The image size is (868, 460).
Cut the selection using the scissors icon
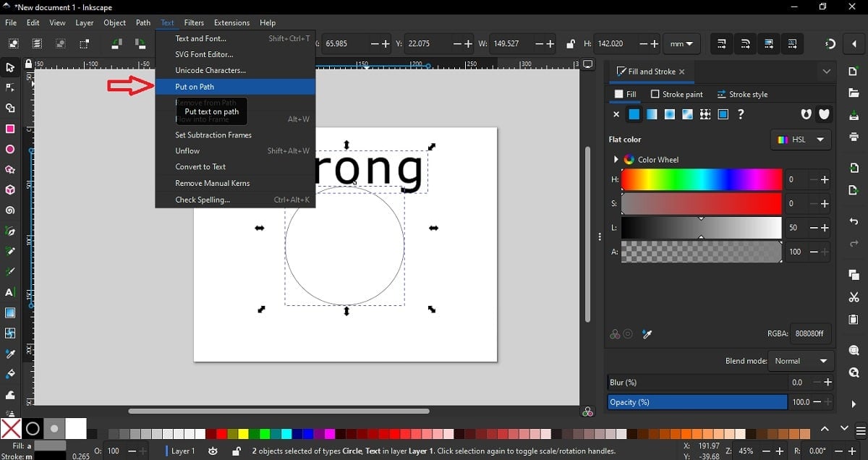[x=854, y=297]
